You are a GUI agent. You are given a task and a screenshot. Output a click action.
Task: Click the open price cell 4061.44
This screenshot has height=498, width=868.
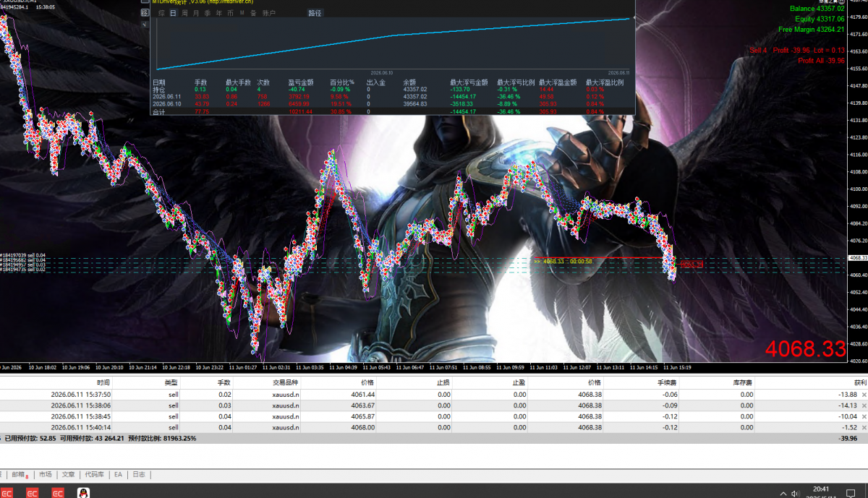point(363,395)
